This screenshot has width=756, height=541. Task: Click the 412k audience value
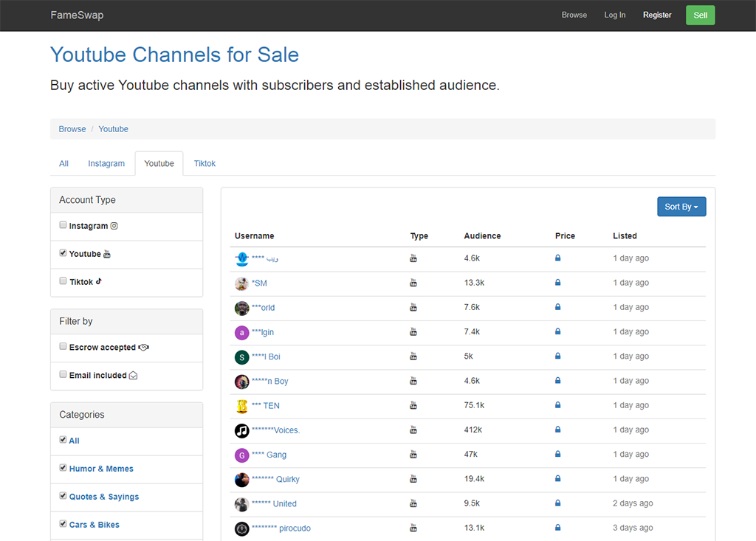473,430
